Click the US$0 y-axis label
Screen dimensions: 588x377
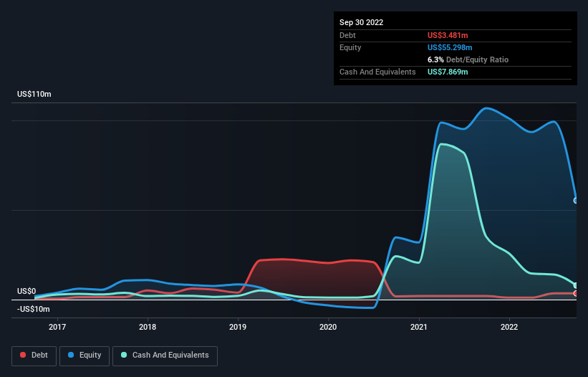26,292
